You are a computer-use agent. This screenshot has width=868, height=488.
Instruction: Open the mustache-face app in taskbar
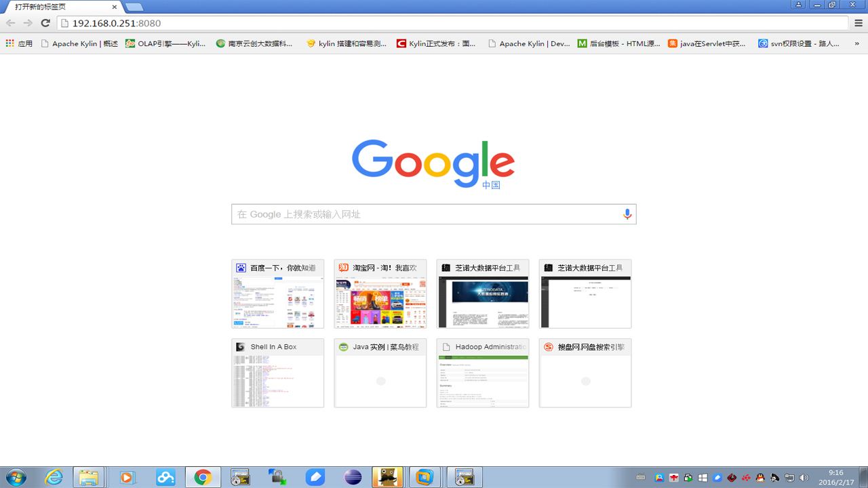(x=388, y=477)
